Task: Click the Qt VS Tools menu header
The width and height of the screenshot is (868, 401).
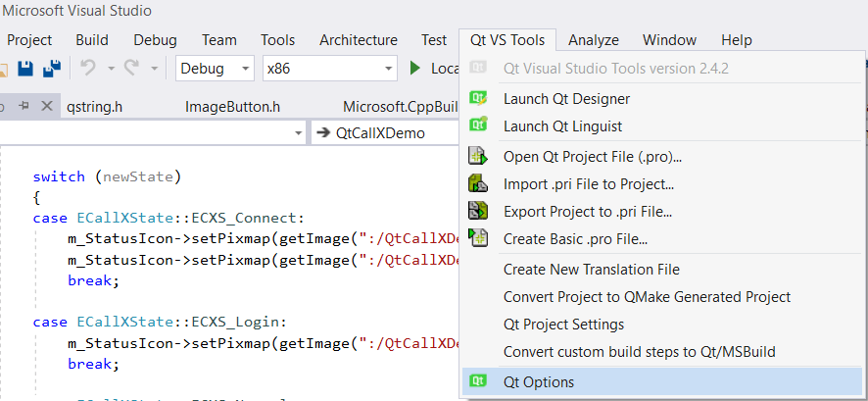Action: pos(507,40)
